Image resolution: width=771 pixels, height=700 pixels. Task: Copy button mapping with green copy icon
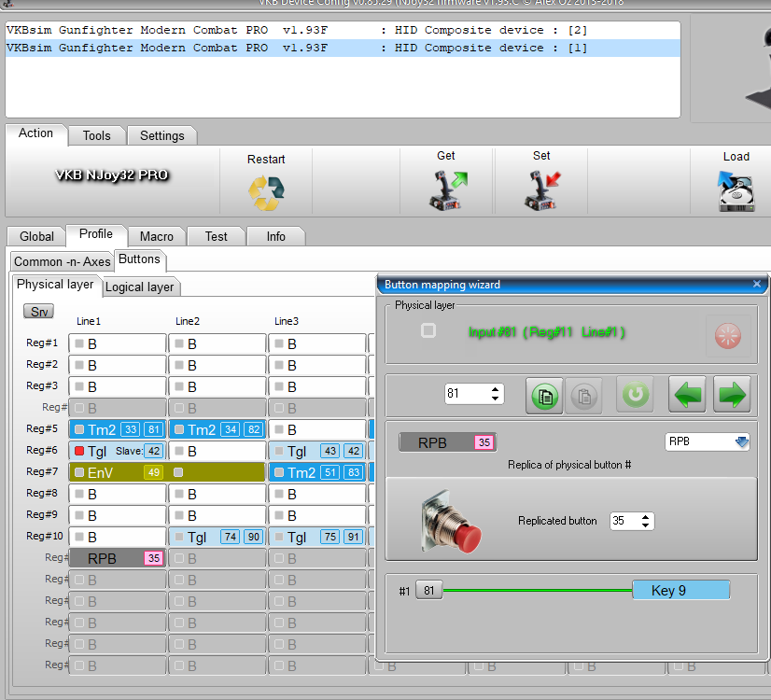click(543, 395)
